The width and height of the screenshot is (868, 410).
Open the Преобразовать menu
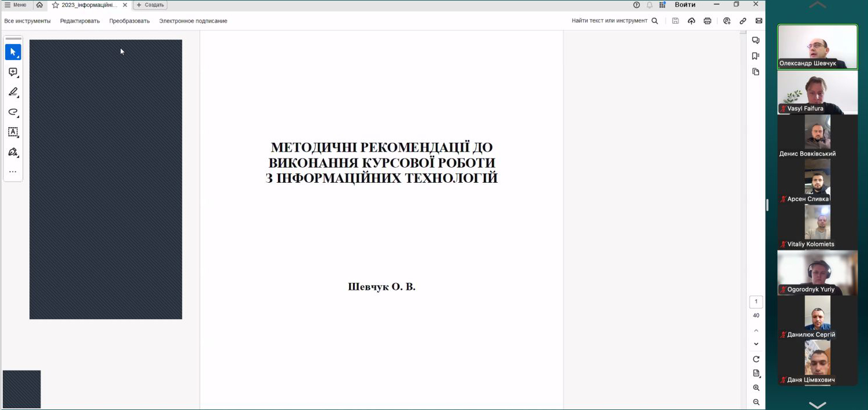129,21
